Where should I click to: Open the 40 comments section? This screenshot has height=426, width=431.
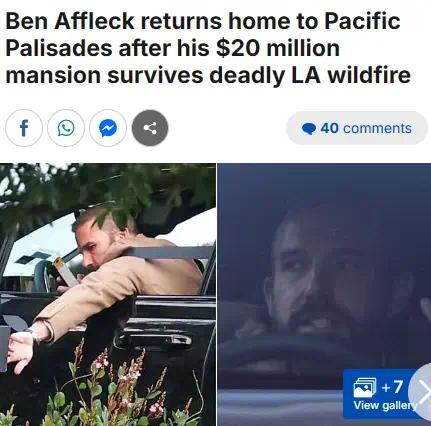357,128
